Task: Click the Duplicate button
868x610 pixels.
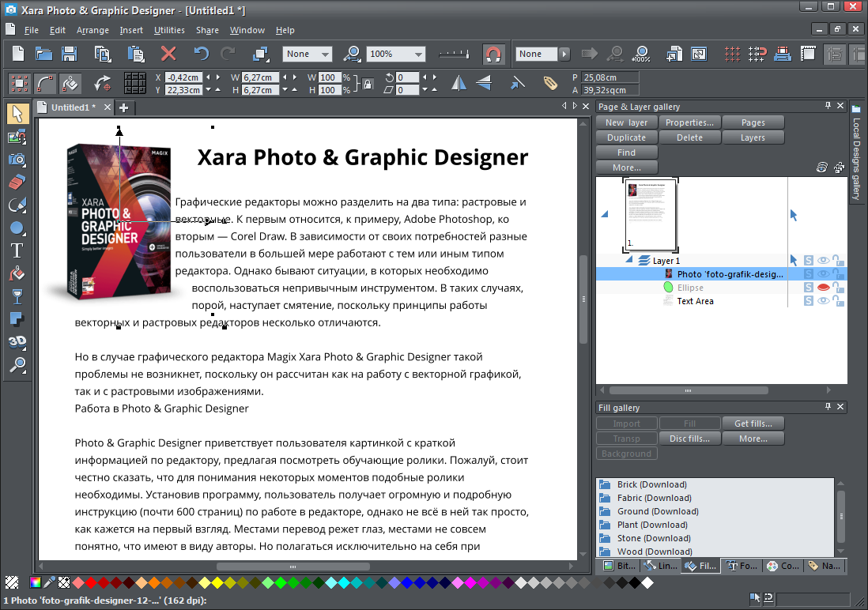Action: (x=627, y=137)
